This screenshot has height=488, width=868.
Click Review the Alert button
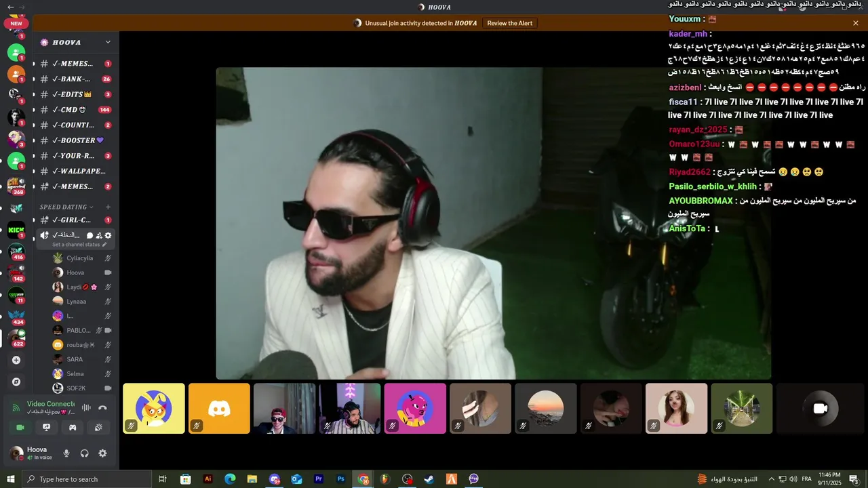click(510, 23)
